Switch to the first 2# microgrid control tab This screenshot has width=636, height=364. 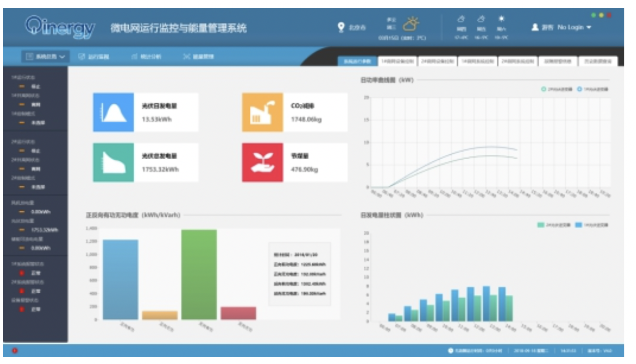point(437,61)
